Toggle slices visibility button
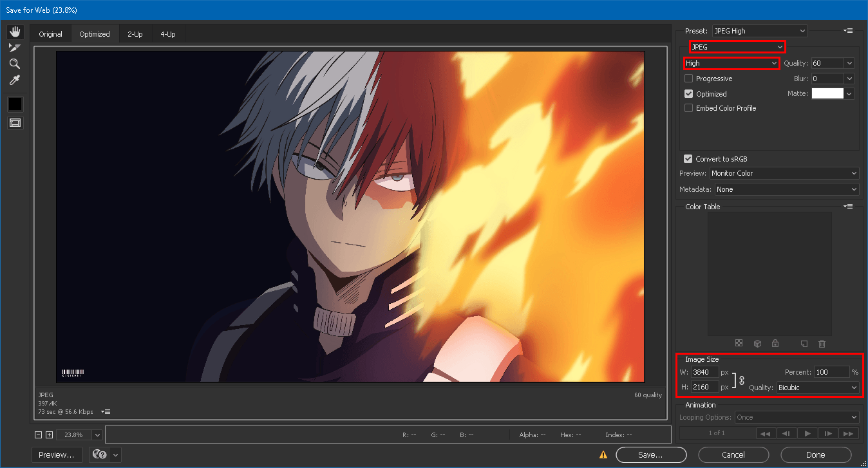The height and width of the screenshot is (468, 868). click(x=15, y=122)
